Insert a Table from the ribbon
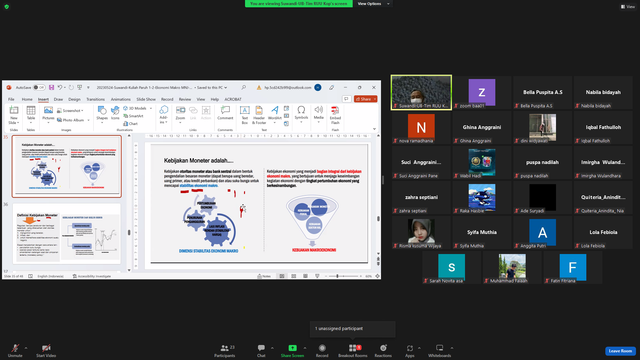This screenshot has width=640, height=360. tap(31, 115)
